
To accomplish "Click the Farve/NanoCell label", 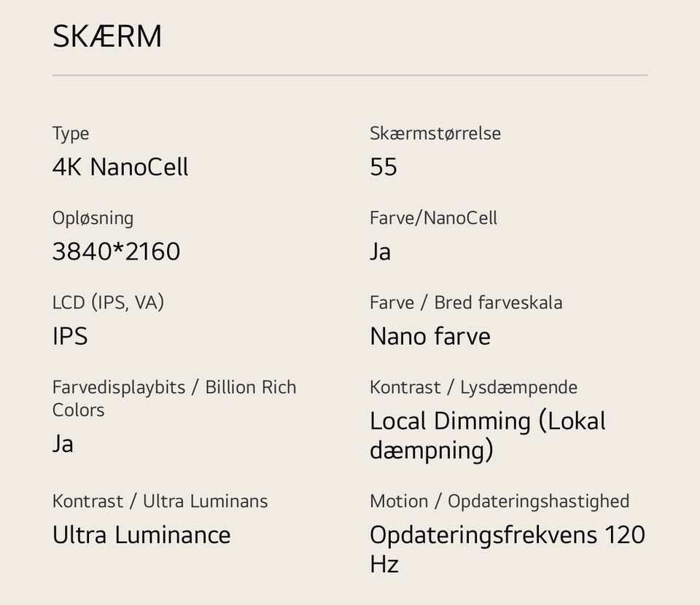I will [x=433, y=218].
